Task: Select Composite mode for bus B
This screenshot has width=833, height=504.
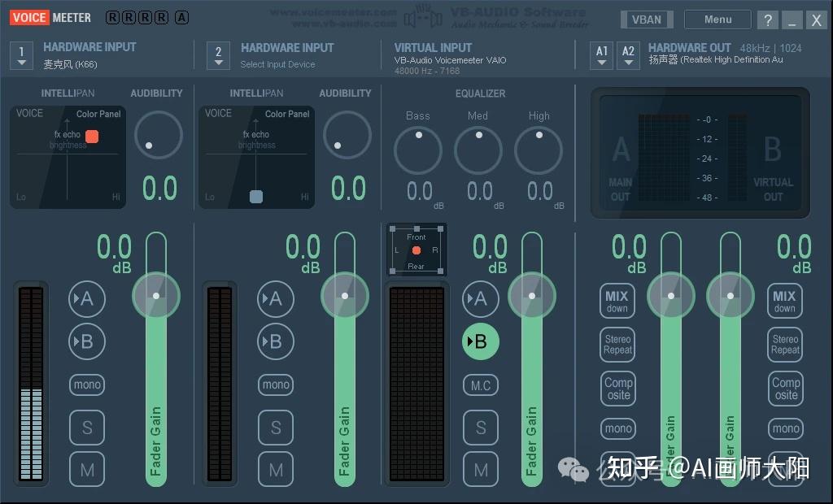Action: pos(786,389)
